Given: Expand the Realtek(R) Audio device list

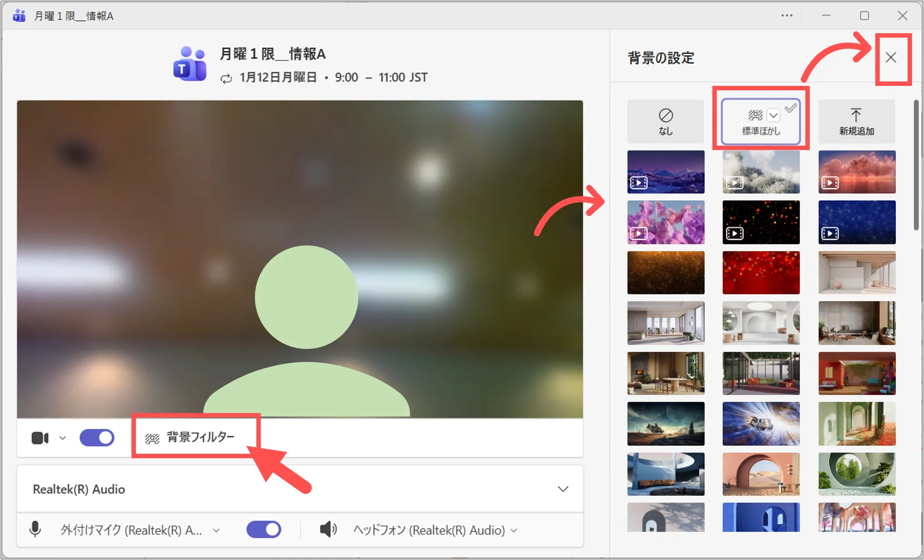Looking at the screenshot, I should tap(563, 489).
